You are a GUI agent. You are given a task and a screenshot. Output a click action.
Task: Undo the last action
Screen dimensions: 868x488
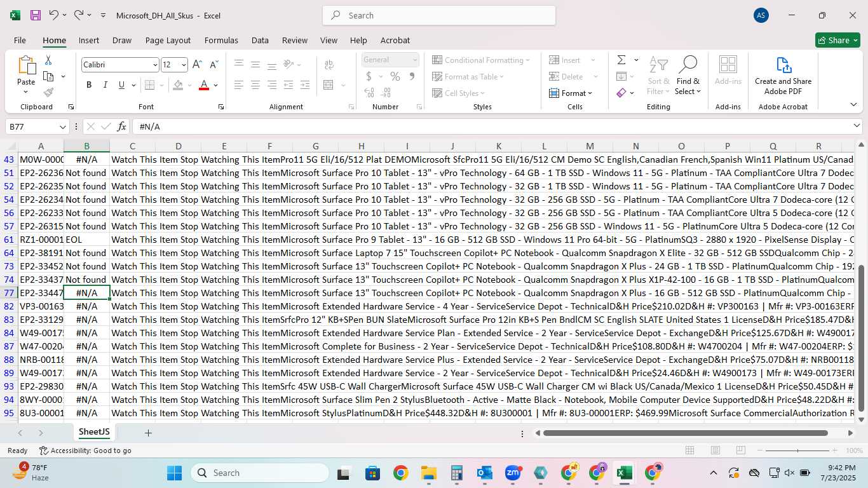(54, 15)
